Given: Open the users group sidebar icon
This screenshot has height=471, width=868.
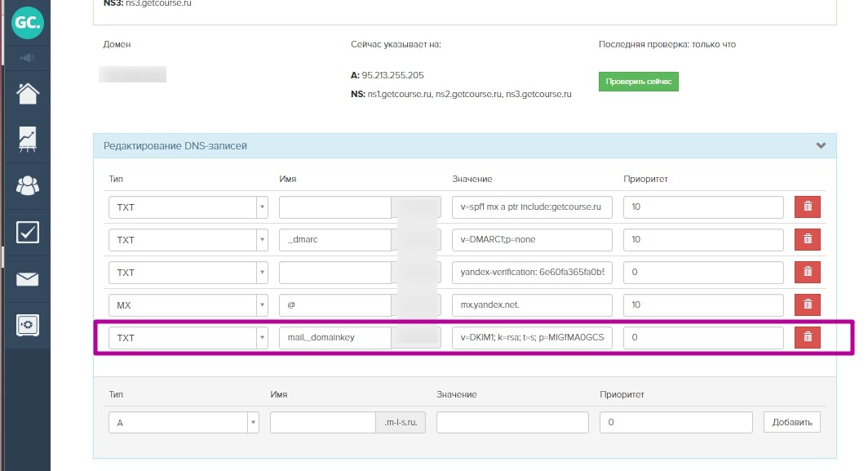Looking at the screenshot, I should (x=27, y=185).
